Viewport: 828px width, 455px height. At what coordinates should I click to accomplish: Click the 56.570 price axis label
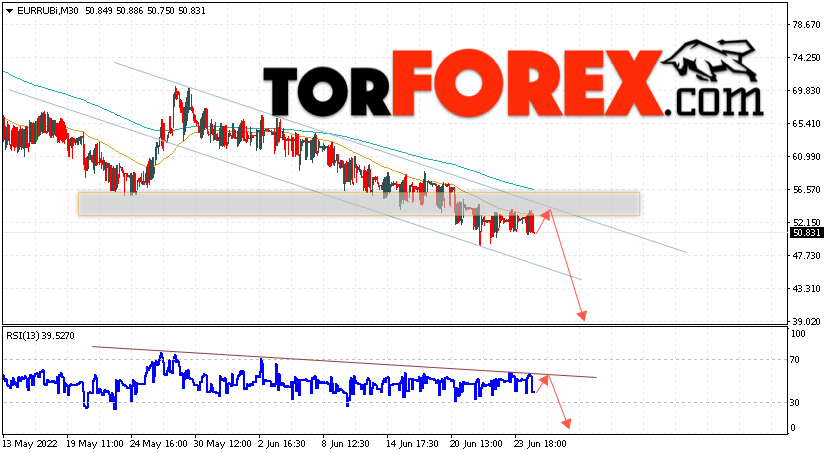(806, 189)
